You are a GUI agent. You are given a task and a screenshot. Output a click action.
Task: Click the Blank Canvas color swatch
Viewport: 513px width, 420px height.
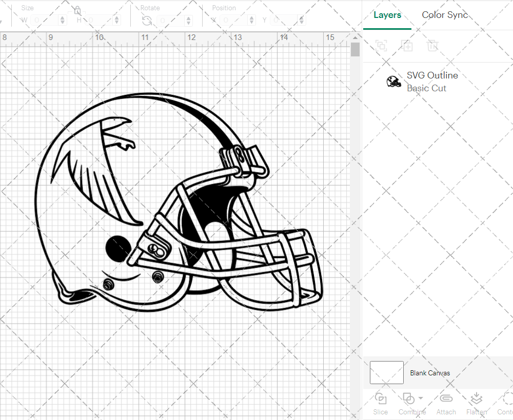(386, 373)
